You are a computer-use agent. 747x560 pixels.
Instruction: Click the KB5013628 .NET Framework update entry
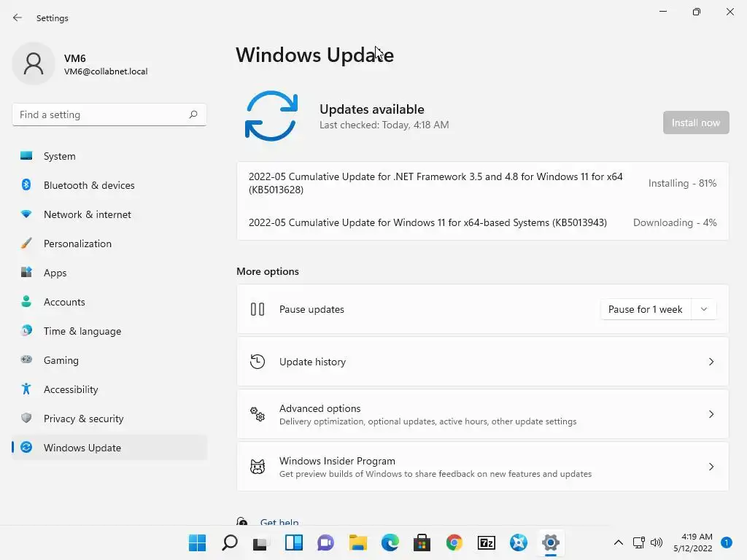coord(436,183)
